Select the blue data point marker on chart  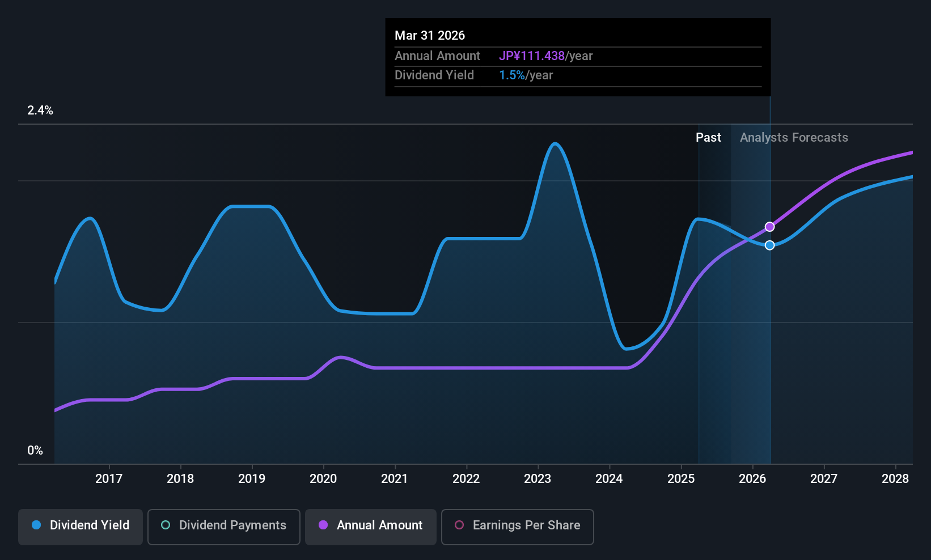point(769,245)
